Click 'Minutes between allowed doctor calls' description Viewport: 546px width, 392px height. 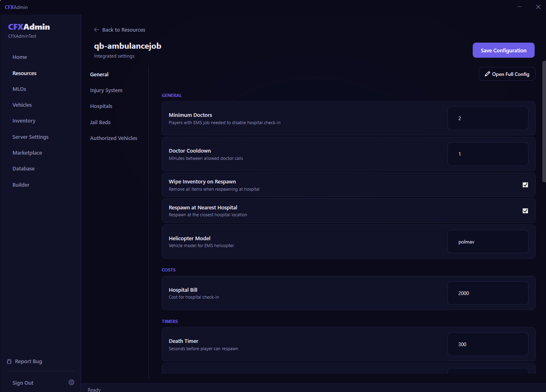click(x=206, y=159)
